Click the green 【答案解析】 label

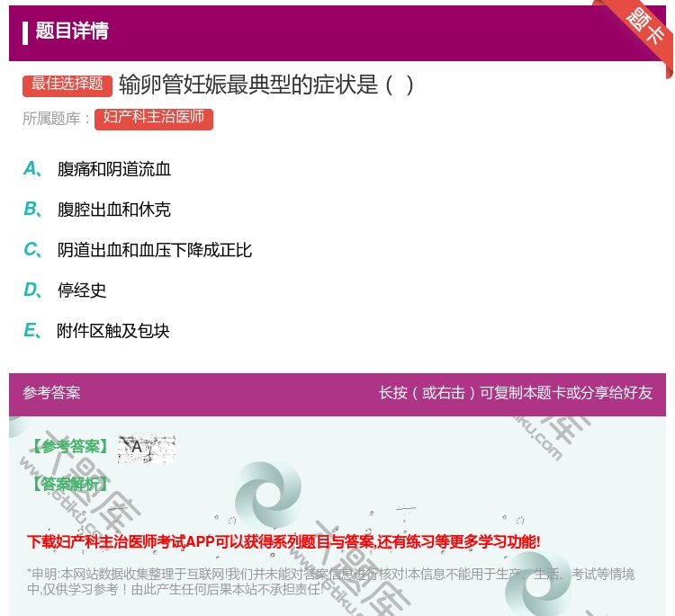click(70, 484)
